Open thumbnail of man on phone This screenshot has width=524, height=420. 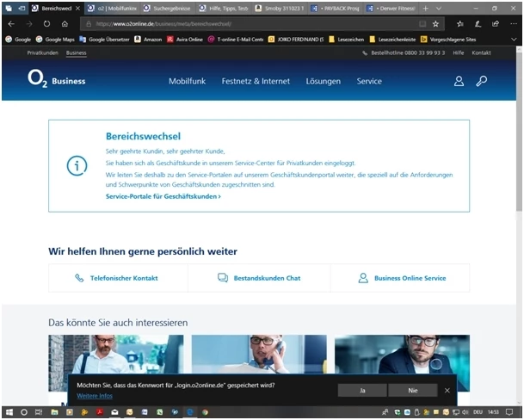pyautogui.click(x=259, y=355)
